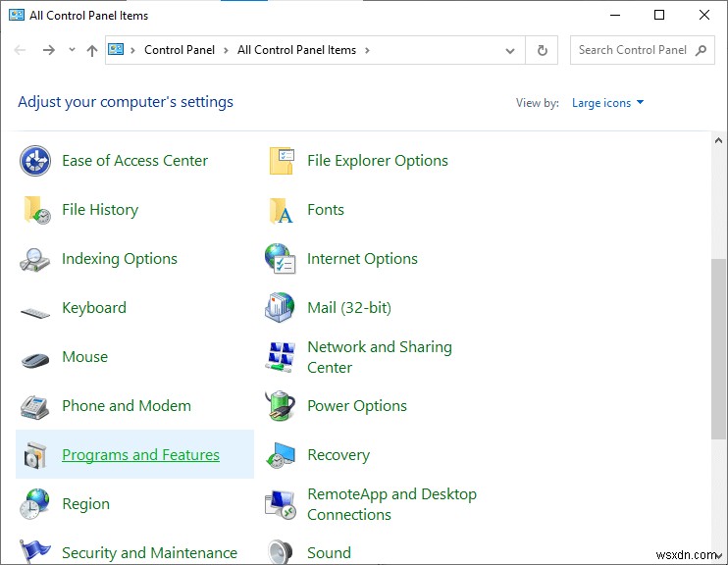Viewport: 728px width, 565px height.
Task: Click the Mail (32-bit) icon
Action: pyautogui.click(x=281, y=308)
